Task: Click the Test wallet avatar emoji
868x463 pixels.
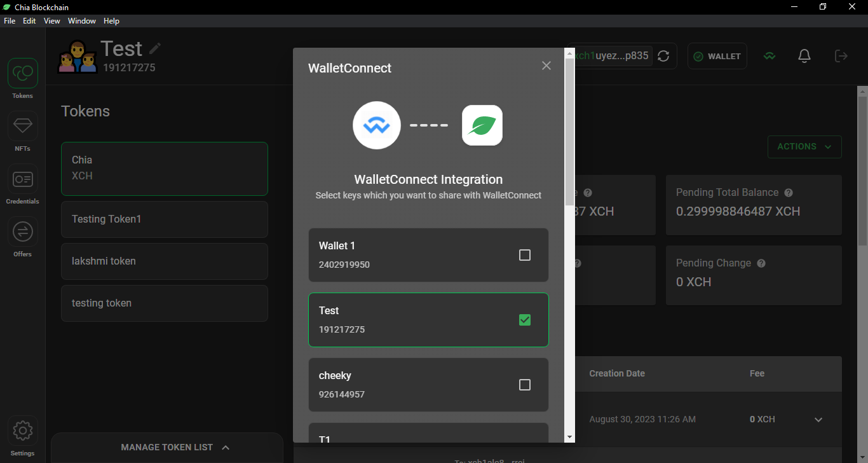Action: (x=78, y=56)
